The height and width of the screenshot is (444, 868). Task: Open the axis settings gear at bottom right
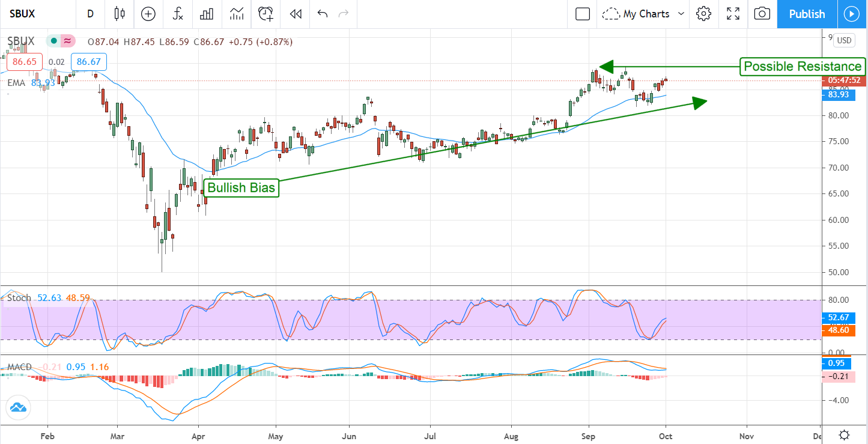click(x=845, y=435)
